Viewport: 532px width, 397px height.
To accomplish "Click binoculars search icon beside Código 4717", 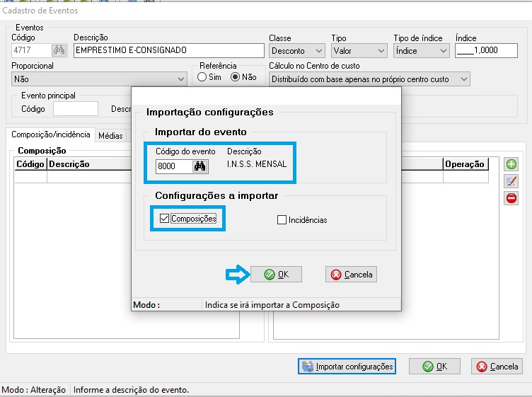I will (x=59, y=51).
